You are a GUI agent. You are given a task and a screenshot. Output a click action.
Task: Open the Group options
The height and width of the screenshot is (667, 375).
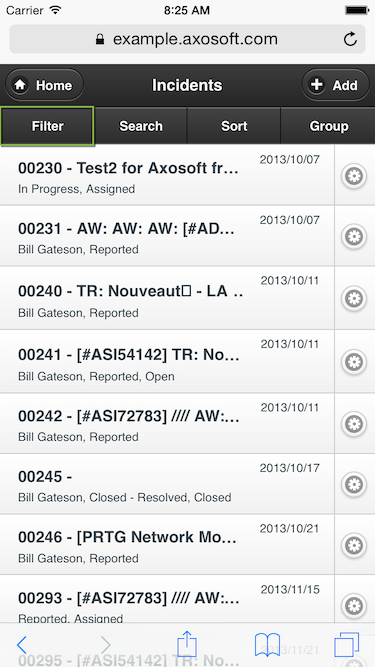(328, 126)
